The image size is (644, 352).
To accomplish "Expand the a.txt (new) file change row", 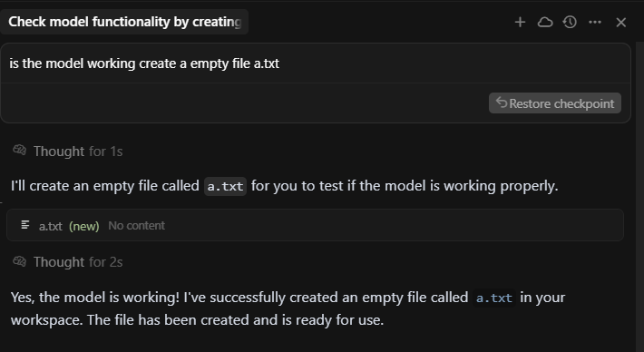I will [x=315, y=225].
